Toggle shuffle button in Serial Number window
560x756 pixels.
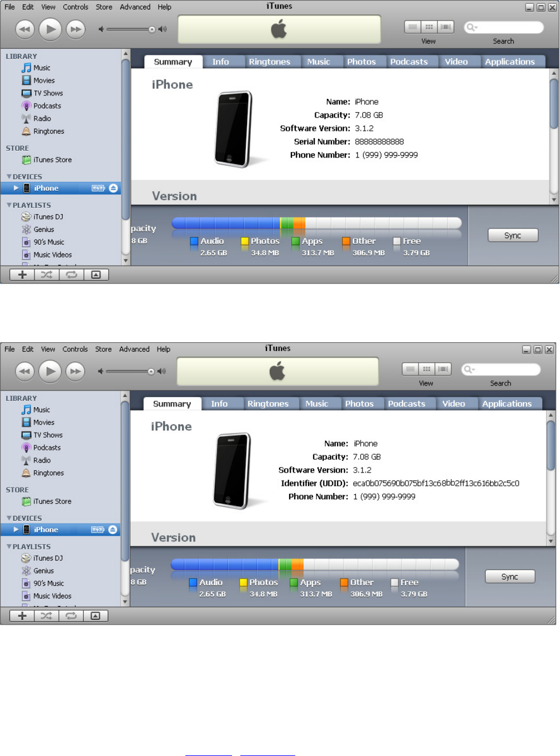coord(47,275)
